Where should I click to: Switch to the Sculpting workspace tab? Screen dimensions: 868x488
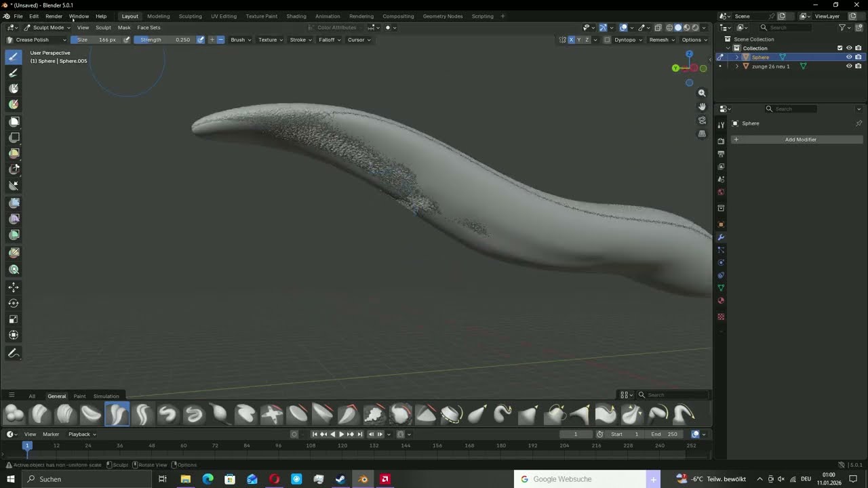pos(190,16)
